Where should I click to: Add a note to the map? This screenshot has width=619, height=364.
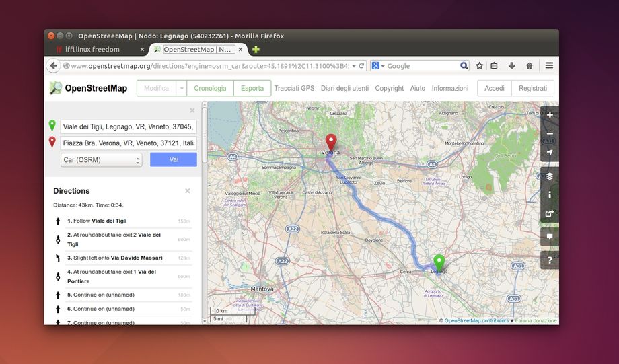point(550,237)
